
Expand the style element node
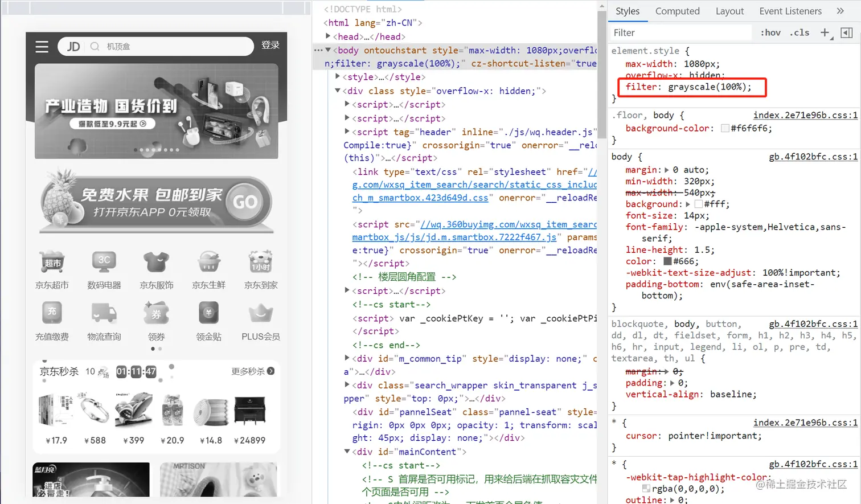(338, 76)
